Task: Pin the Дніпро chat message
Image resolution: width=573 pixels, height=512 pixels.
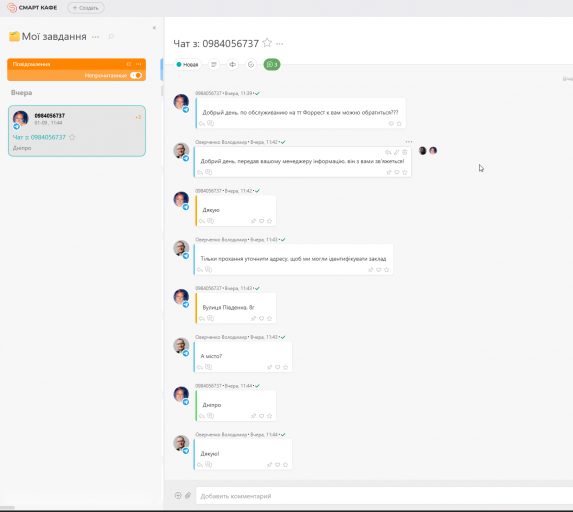Action: click(253, 416)
